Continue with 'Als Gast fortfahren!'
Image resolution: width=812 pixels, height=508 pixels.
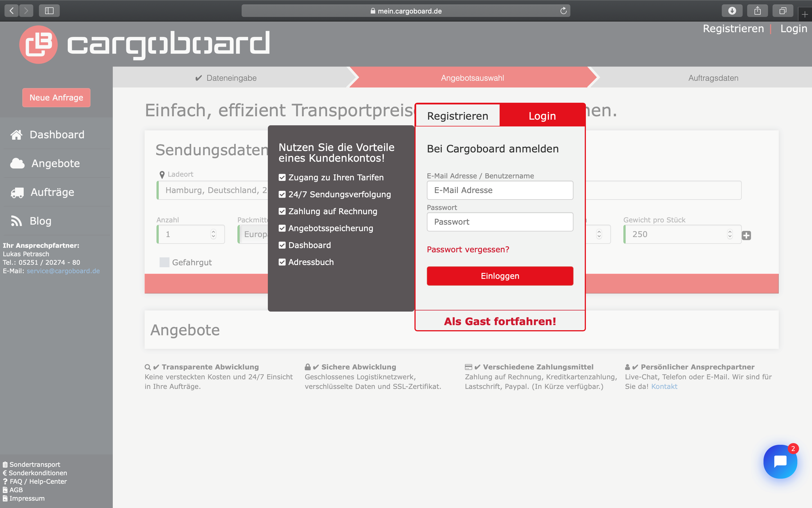[x=500, y=321]
